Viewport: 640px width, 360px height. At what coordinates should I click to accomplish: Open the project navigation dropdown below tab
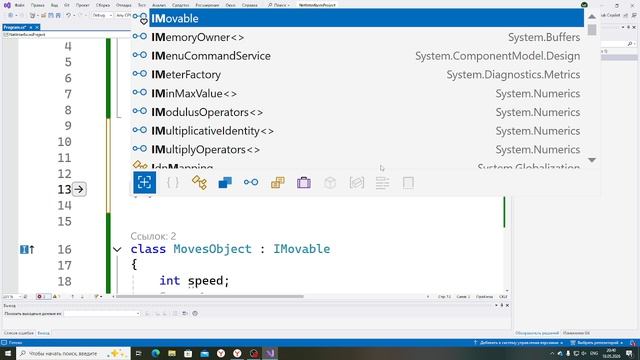coord(66,35)
